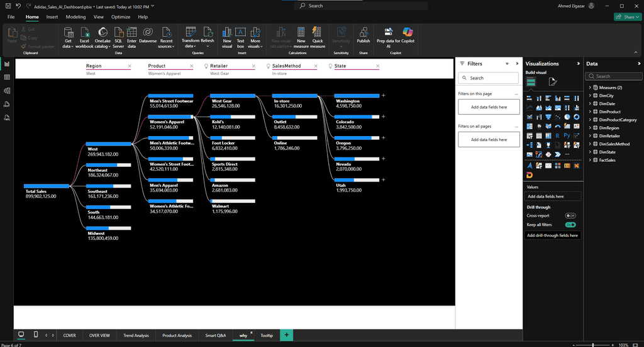Select the slicer visual icon
Image resolution: width=644 pixels, height=347 pixels.
tap(530, 135)
